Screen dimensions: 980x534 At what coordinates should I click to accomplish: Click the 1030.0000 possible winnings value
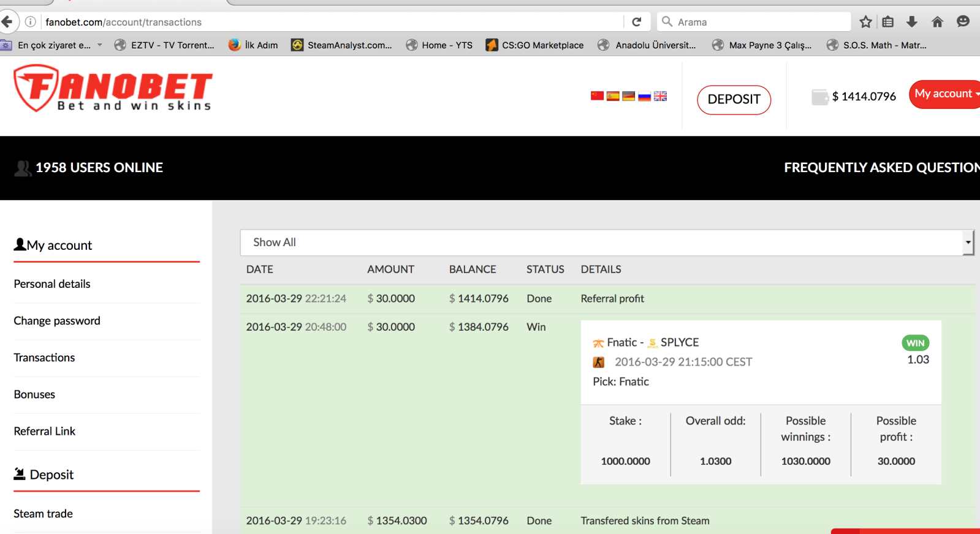click(x=805, y=462)
